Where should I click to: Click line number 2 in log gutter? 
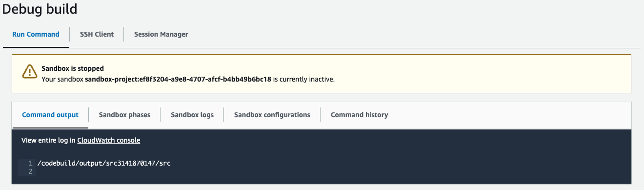tap(30, 171)
